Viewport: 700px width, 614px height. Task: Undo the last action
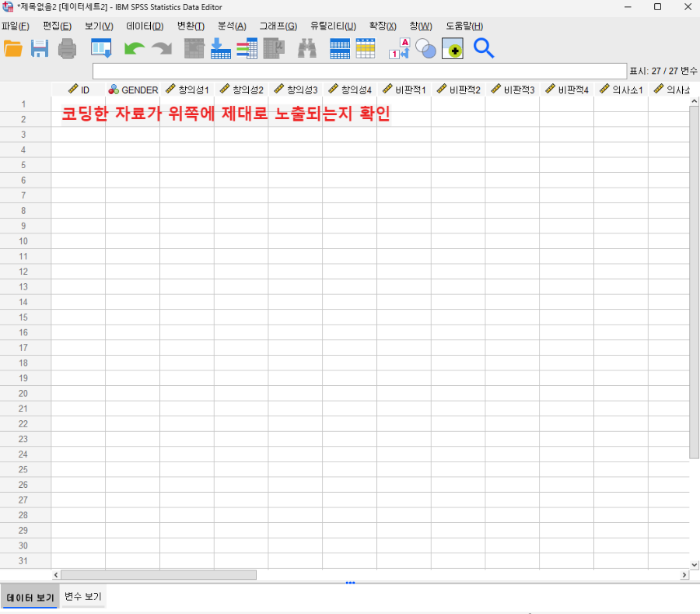click(x=134, y=48)
